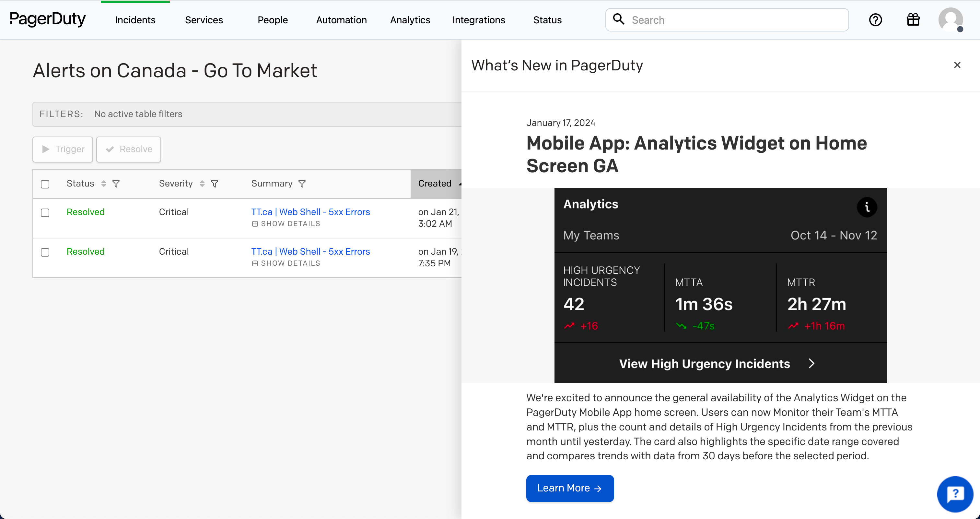Expand Show Details for second alert

point(286,263)
